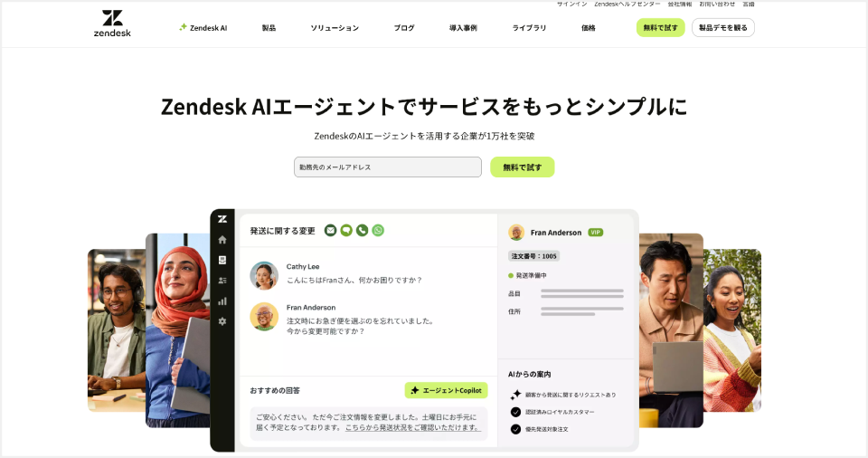Screen dimensions: 868x458
Task: Click the header 無料で試す button
Action: pyautogui.click(x=660, y=28)
